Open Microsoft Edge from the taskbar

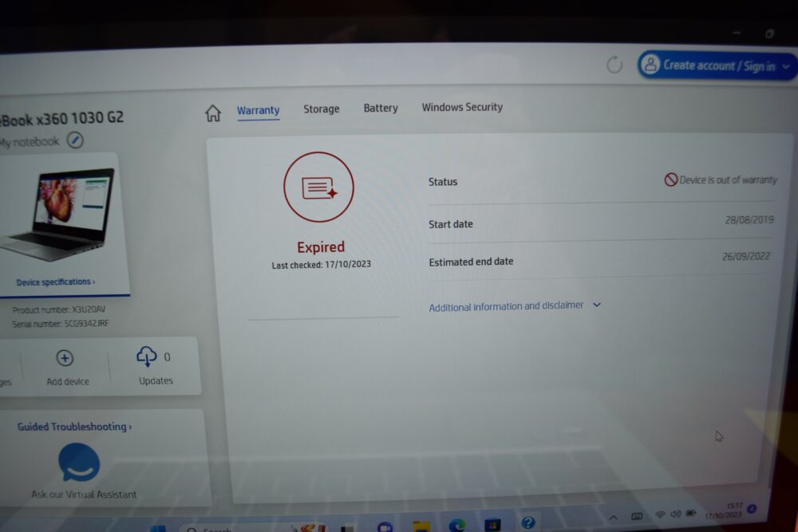(457, 525)
